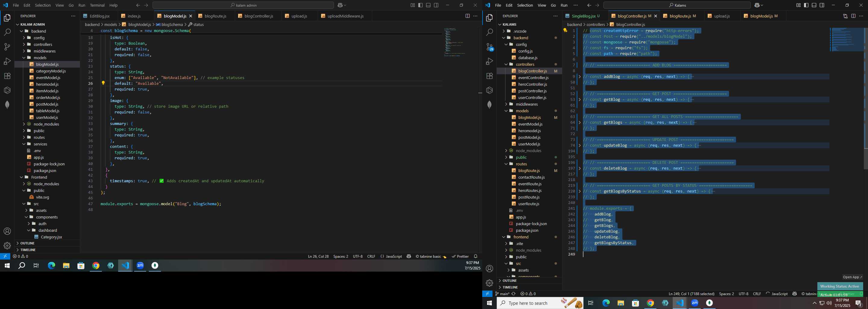Screen dimensions: 868x309
Task: Toggle panel in kalam admin window
Action: coord(428,5)
